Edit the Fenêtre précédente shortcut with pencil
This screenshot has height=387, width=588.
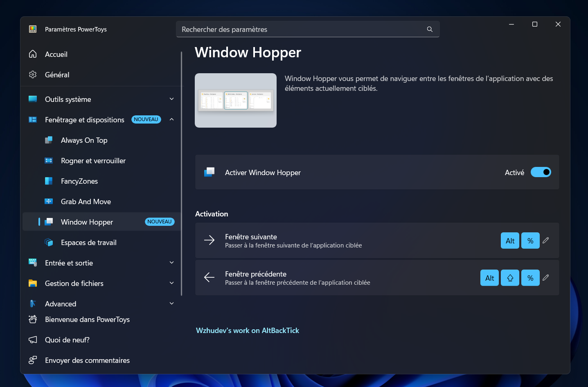point(546,278)
